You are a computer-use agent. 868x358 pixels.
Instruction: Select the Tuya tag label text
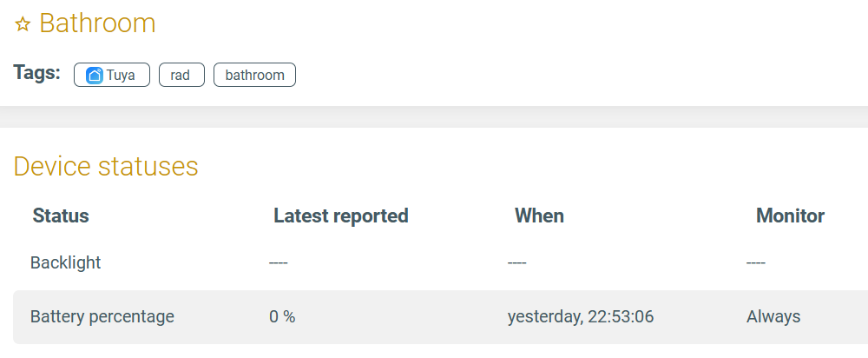(121, 75)
